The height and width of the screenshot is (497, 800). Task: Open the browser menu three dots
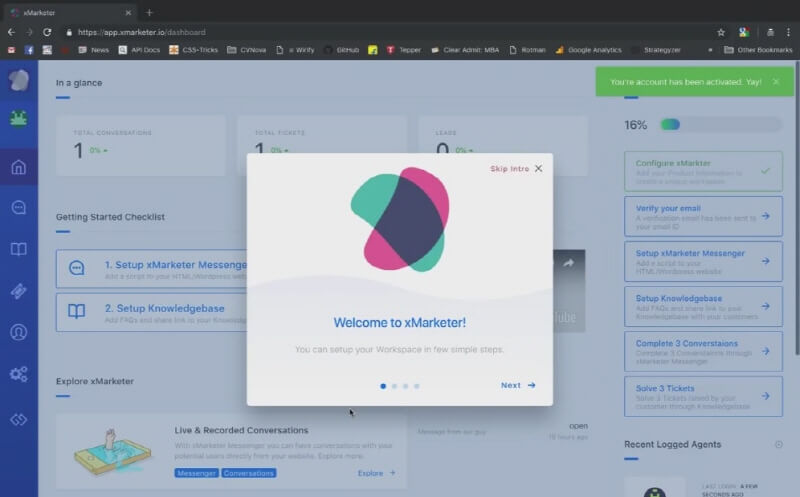788,32
